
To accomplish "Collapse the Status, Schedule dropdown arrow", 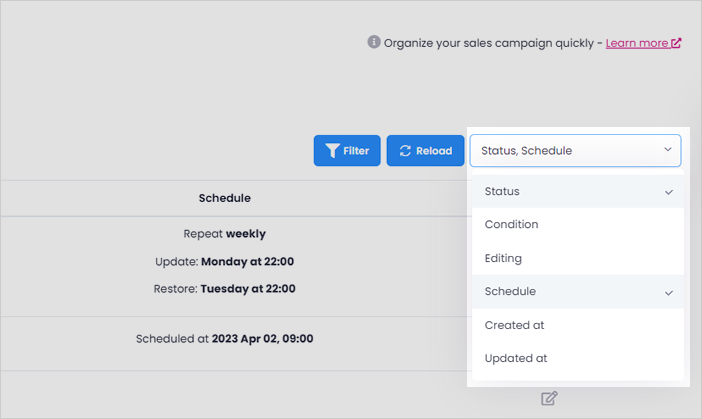I will pyautogui.click(x=668, y=150).
